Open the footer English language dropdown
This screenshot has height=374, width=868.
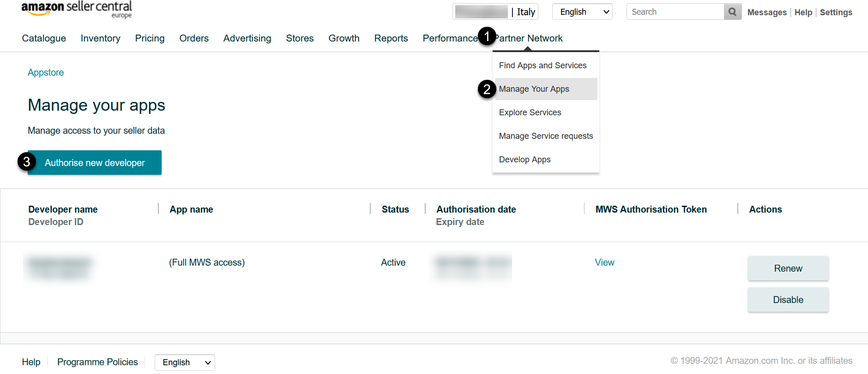(185, 362)
